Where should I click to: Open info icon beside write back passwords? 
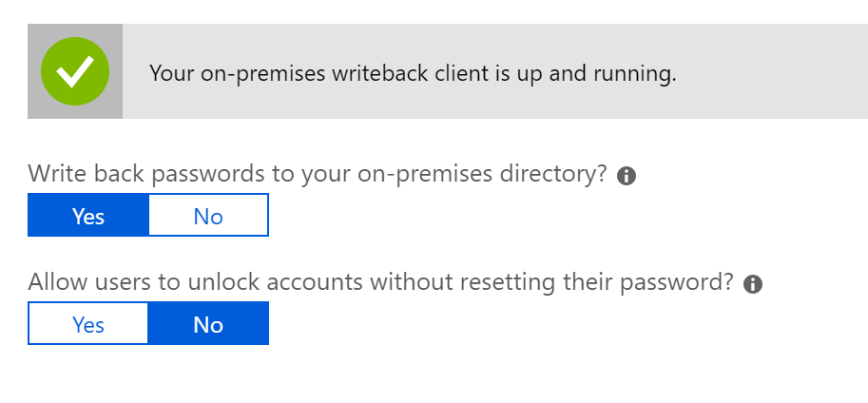627,176
